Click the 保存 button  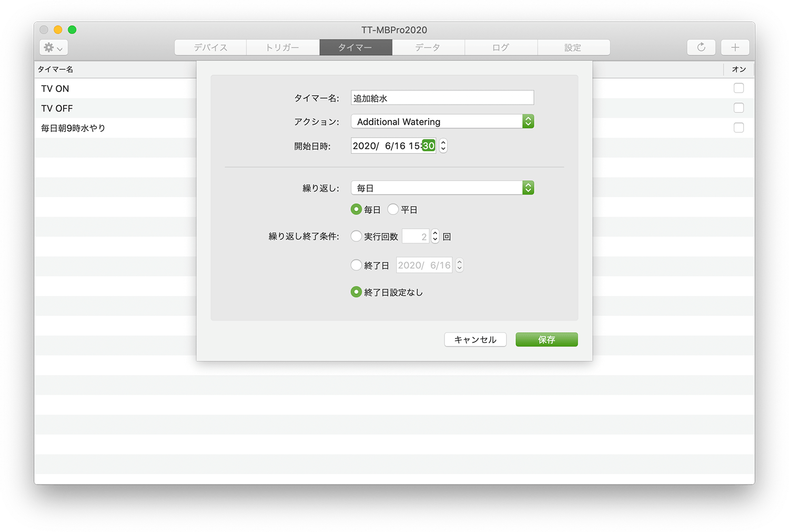[x=547, y=340]
